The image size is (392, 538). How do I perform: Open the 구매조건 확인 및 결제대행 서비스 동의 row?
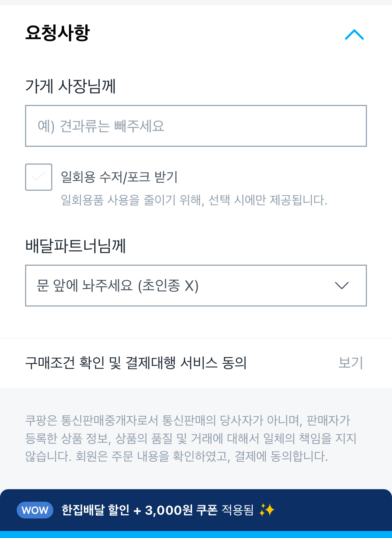pos(136,363)
